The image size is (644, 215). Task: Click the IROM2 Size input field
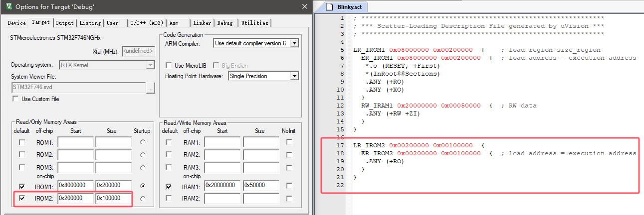click(x=113, y=199)
